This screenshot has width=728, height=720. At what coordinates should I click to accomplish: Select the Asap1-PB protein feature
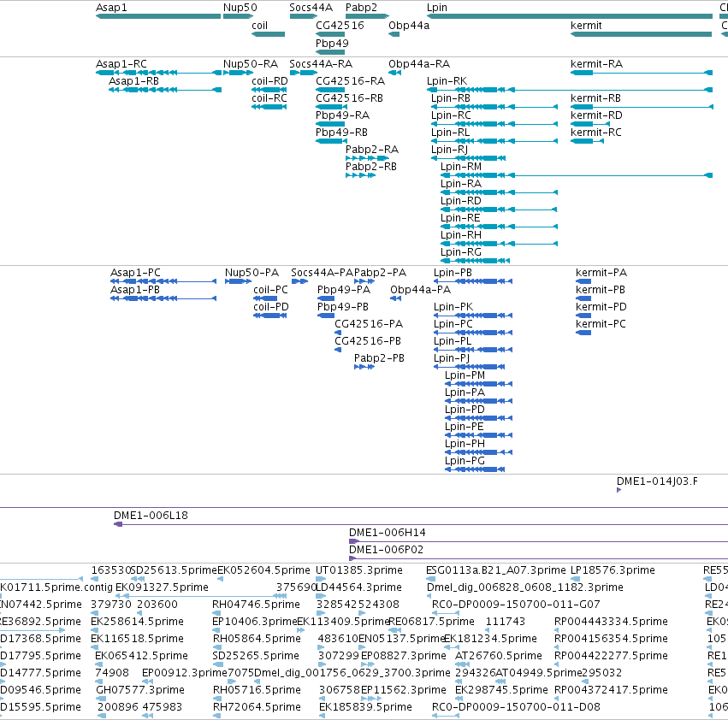(163, 298)
